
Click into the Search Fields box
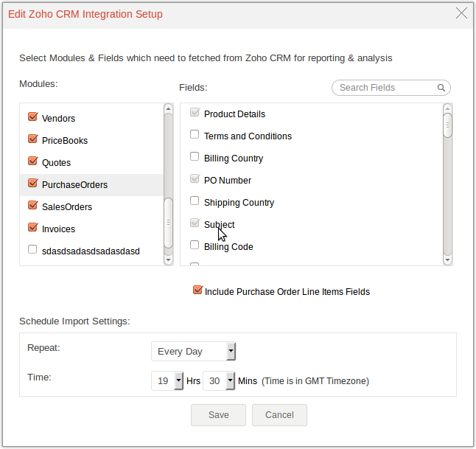(x=386, y=88)
